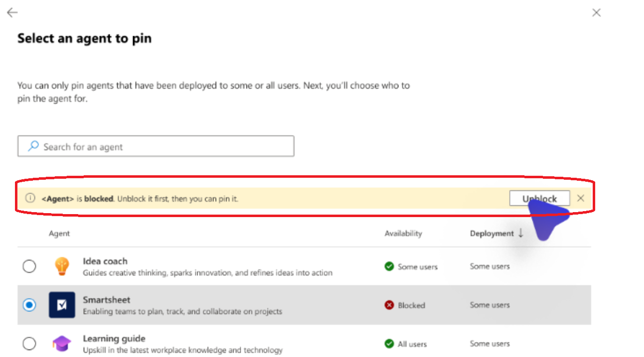
Task: Click Learning guide green availability checkmark
Action: tap(389, 344)
